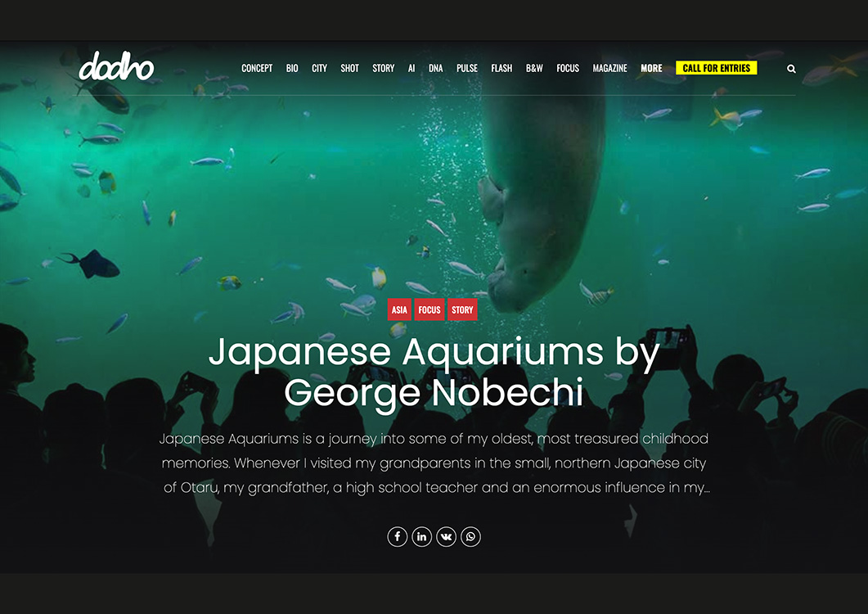
Task: Go to the MAGAZINE page
Action: pyautogui.click(x=609, y=68)
